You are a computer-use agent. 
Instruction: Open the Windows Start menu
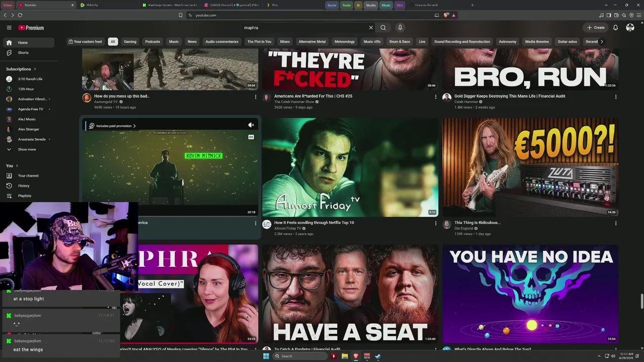coord(266,356)
